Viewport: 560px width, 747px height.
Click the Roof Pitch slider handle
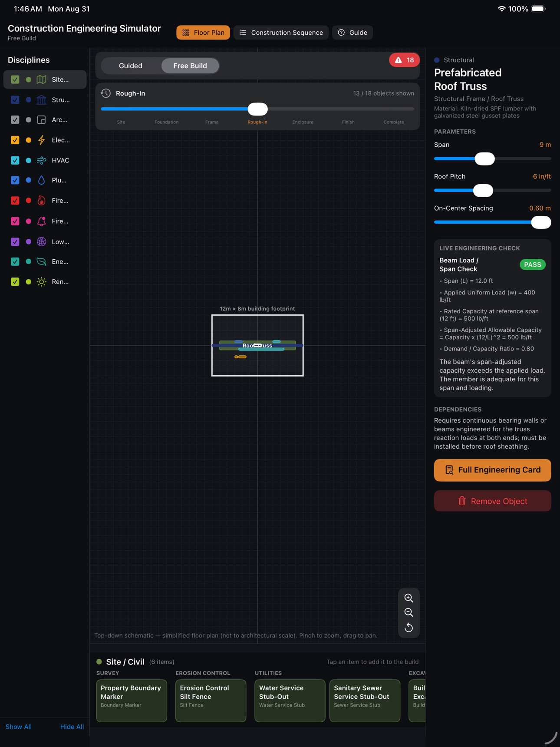483,191
